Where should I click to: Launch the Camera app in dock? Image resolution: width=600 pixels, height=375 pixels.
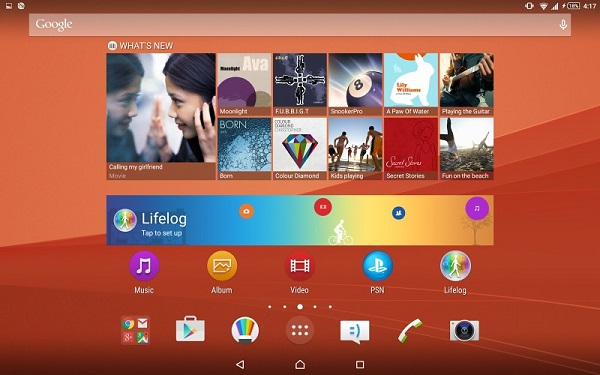coord(464,330)
